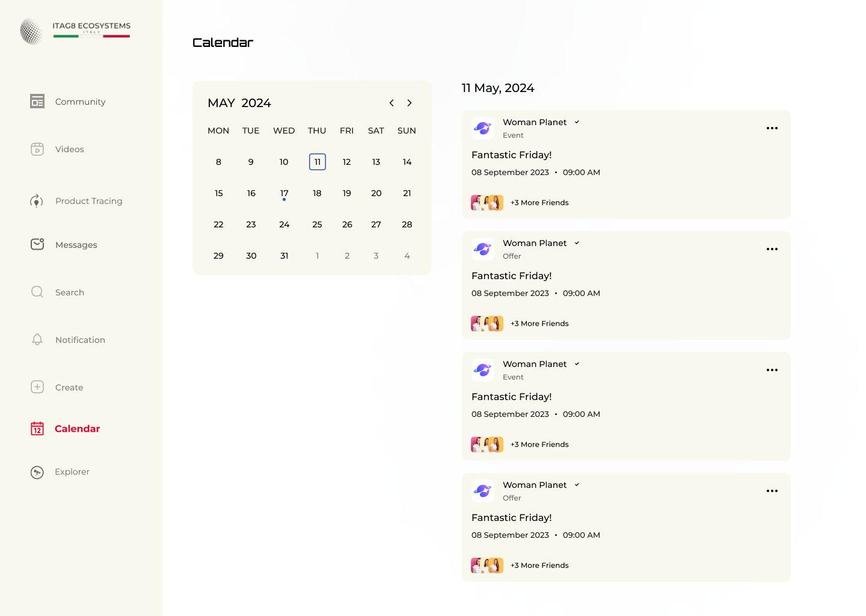Open the Videos icon in sidebar
The height and width of the screenshot is (616, 866).
click(37, 149)
